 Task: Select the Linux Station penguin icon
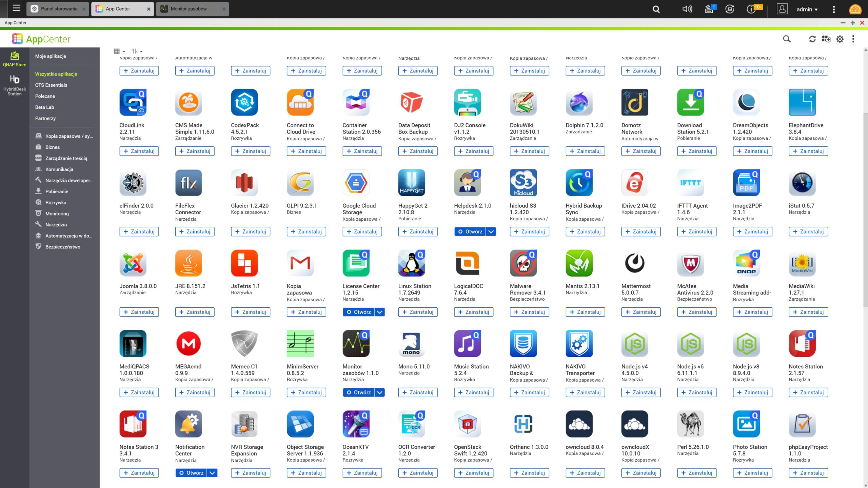point(412,263)
